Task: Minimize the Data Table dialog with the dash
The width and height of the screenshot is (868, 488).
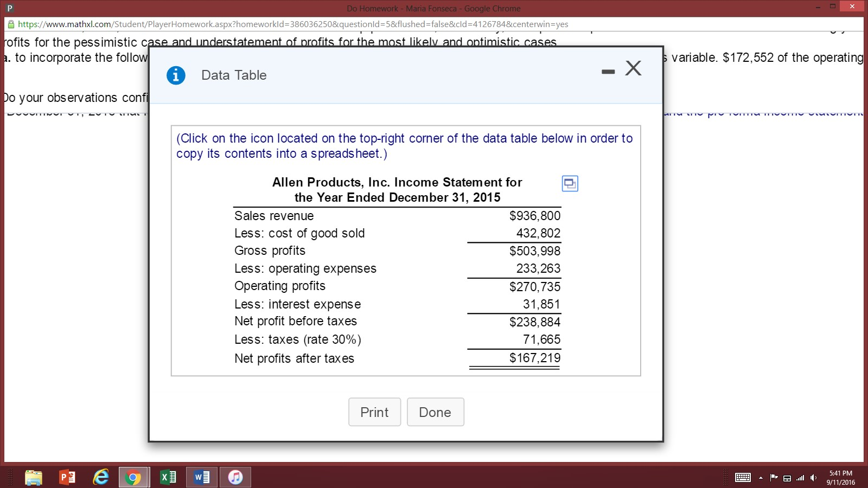Action: [x=608, y=72]
